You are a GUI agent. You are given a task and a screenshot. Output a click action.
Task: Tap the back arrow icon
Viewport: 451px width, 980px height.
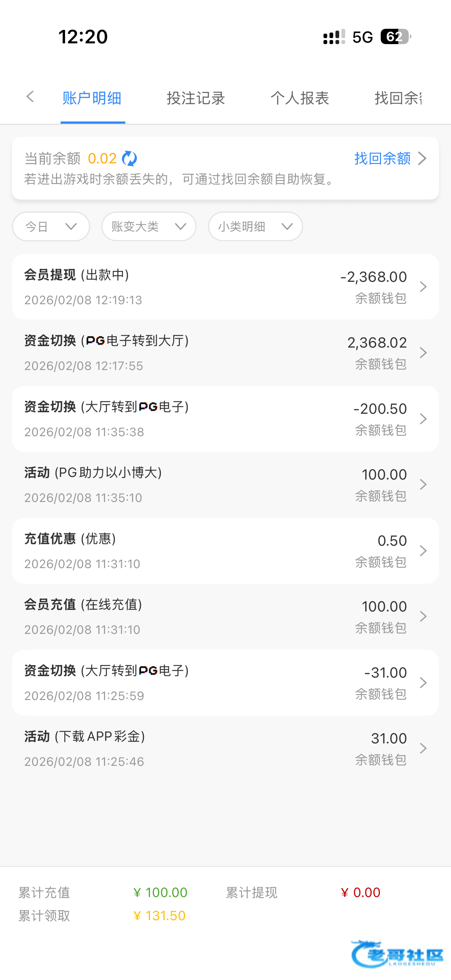[x=30, y=97]
